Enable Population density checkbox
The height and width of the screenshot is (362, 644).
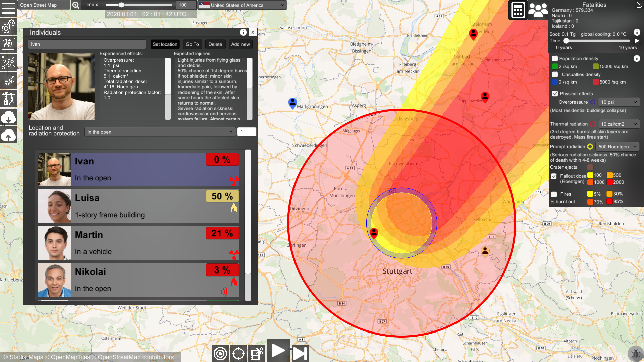point(555,58)
